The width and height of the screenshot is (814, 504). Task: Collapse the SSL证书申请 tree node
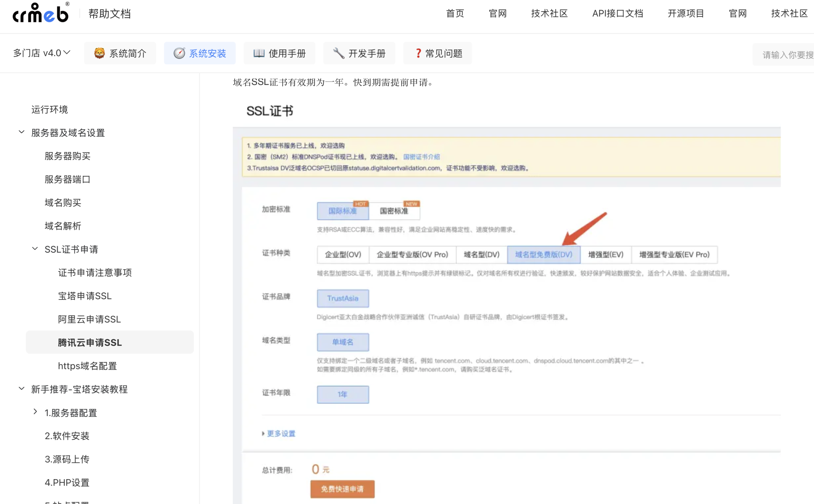click(35, 249)
